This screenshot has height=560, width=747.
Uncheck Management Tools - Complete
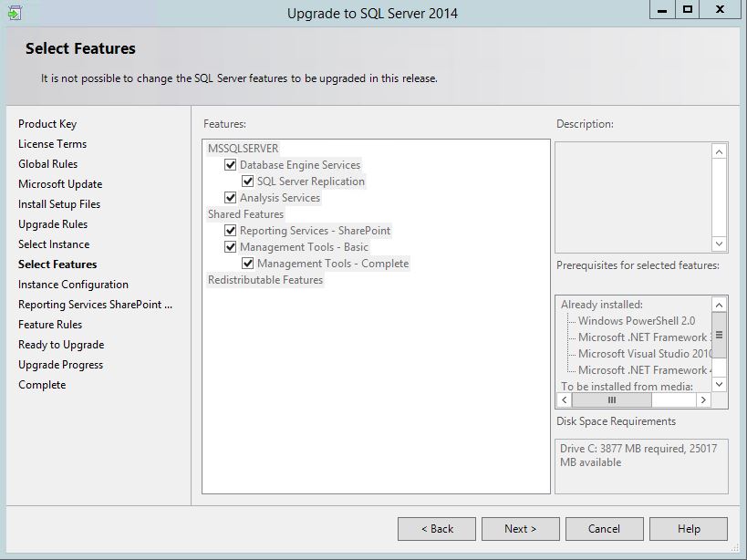coord(249,263)
